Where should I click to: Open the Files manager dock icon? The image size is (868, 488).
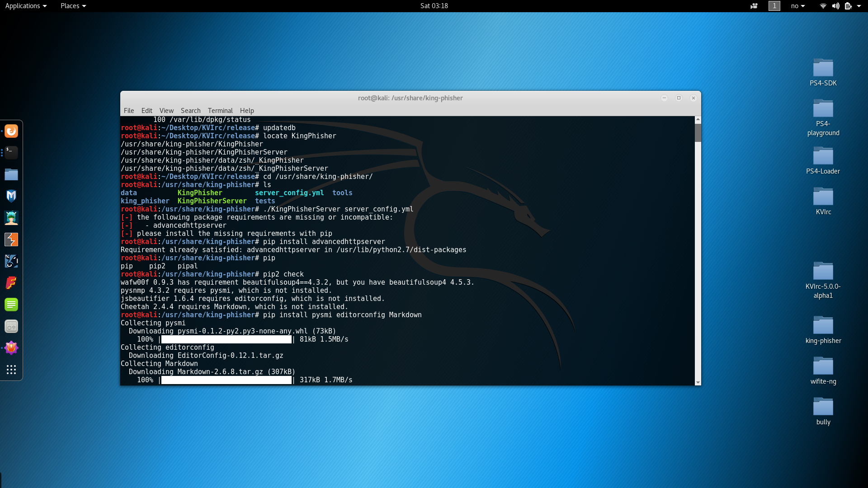[x=11, y=174]
